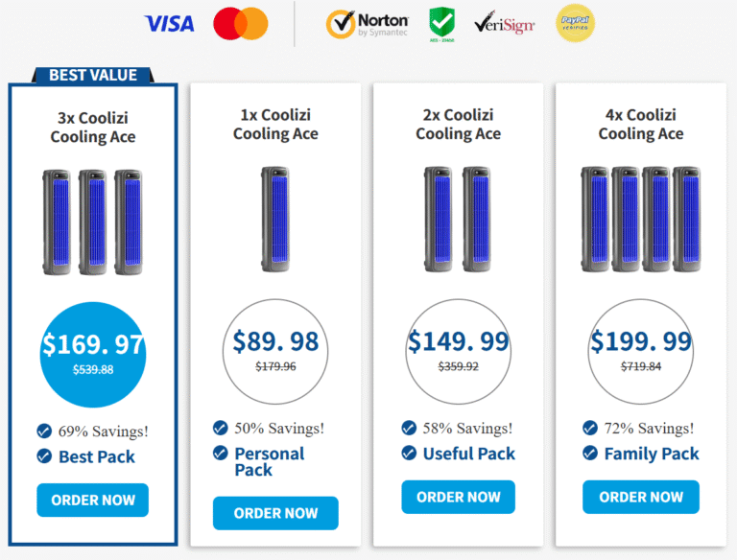Click the VeriSign trust logo
This screenshot has height=560, width=737.
[505, 23]
